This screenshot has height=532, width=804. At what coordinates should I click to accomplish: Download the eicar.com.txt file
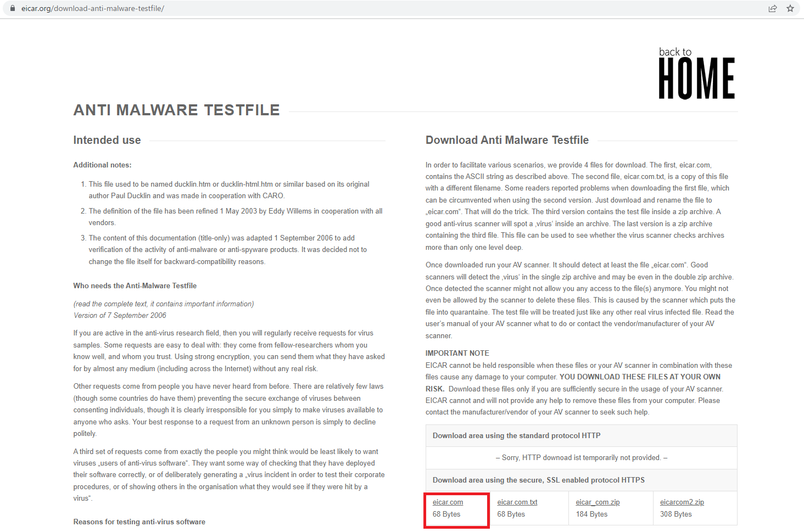517,502
